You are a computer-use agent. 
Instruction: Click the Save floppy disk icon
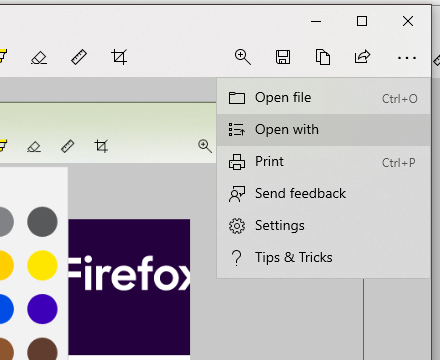point(283,57)
